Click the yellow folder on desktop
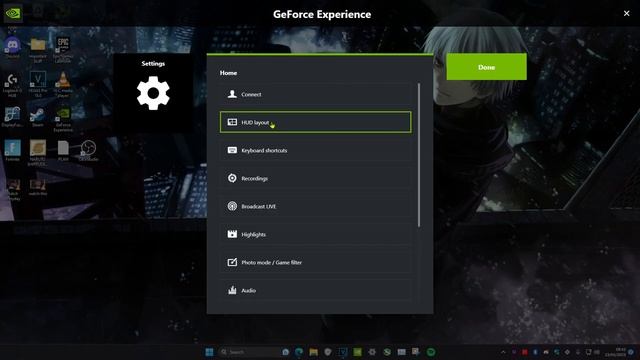Image resolution: width=640 pixels, height=360 pixels. (x=38, y=49)
